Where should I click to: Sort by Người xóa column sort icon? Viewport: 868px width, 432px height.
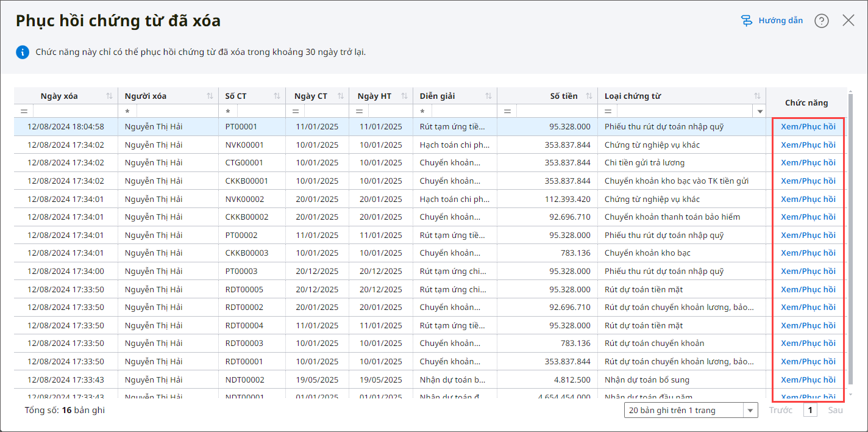coord(210,96)
